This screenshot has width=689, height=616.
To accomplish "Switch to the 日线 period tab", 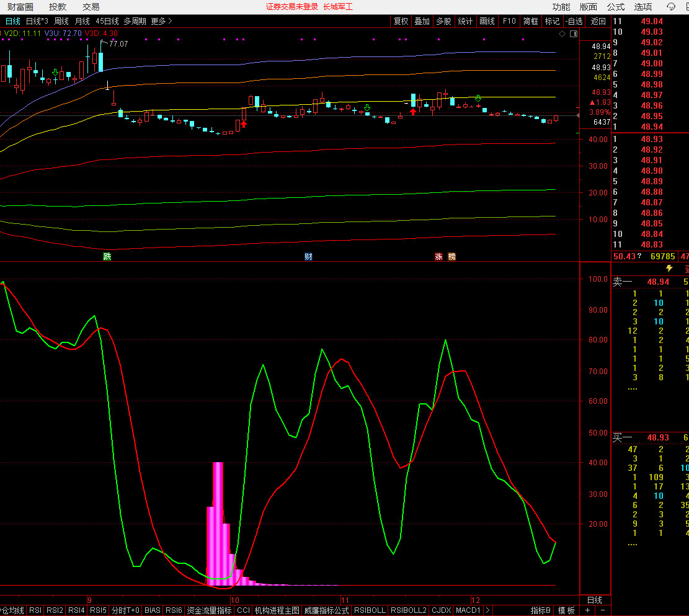I will click(13, 21).
